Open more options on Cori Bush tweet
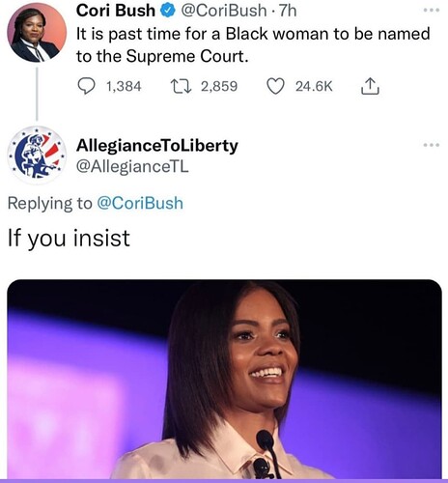Image resolution: width=448 pixels, height=483 pixels. coord(431,11)
